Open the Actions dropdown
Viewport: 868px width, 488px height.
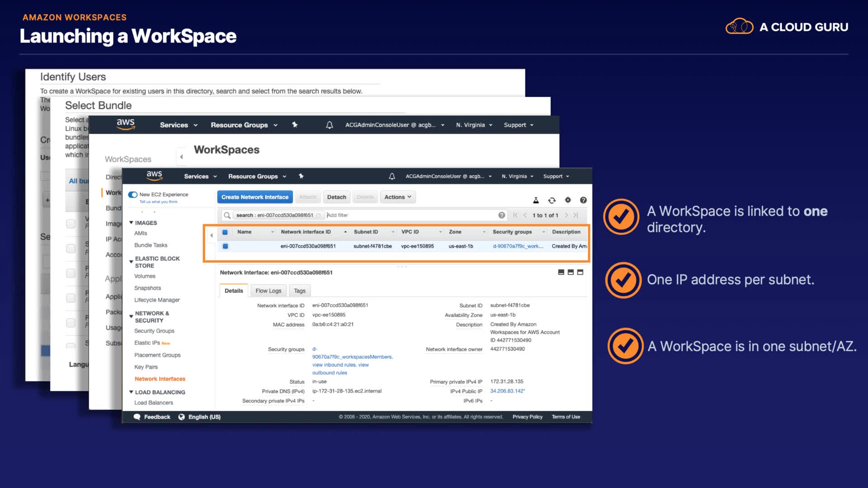(397, 197)
